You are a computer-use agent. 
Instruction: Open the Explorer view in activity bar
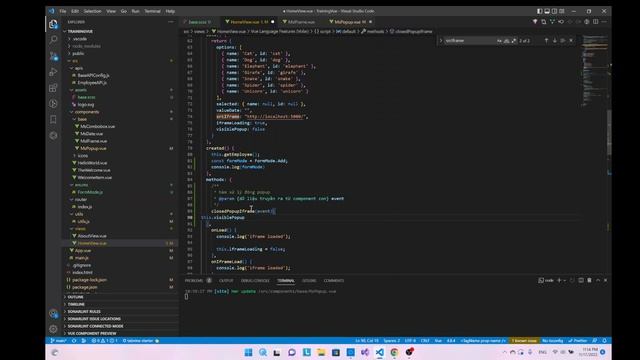click(x=53, y=24)
